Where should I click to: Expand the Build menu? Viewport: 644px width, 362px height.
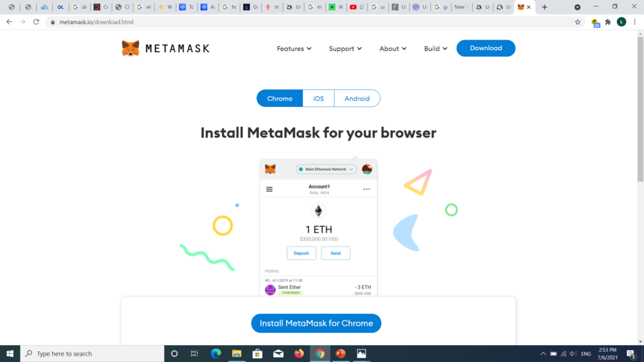[x=436, y=48]
